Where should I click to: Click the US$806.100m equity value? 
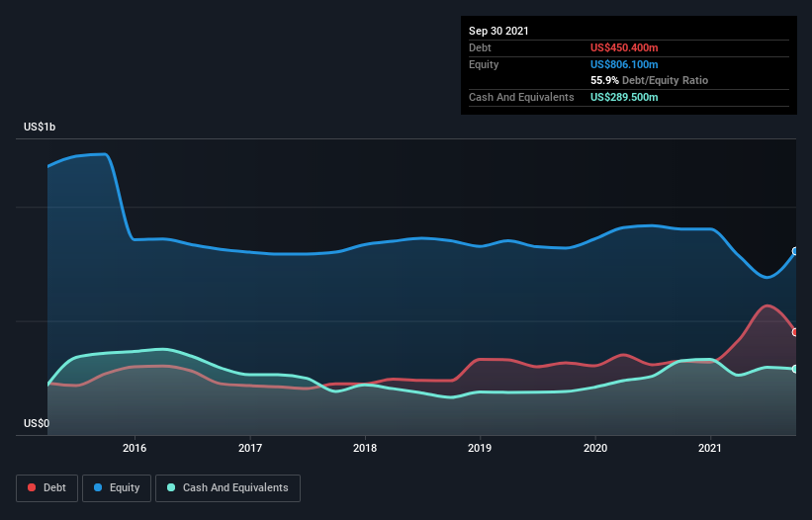tap(624, 64)
